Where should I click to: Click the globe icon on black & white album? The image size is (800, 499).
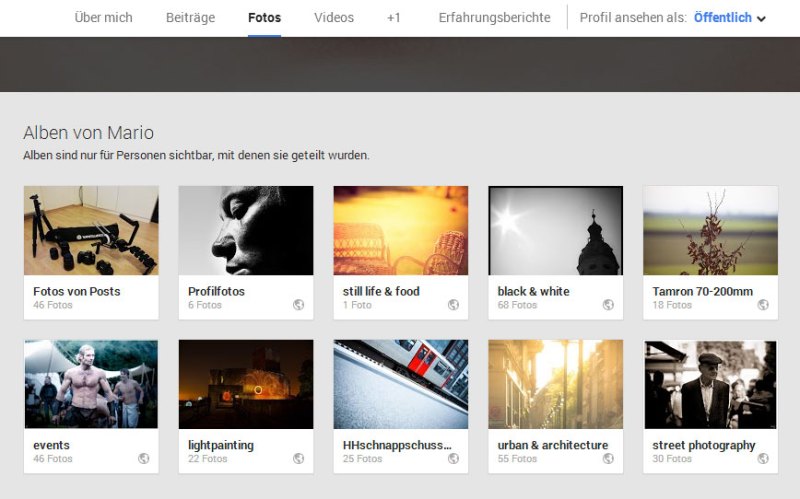pyautogui.click(x=608, y=305)
